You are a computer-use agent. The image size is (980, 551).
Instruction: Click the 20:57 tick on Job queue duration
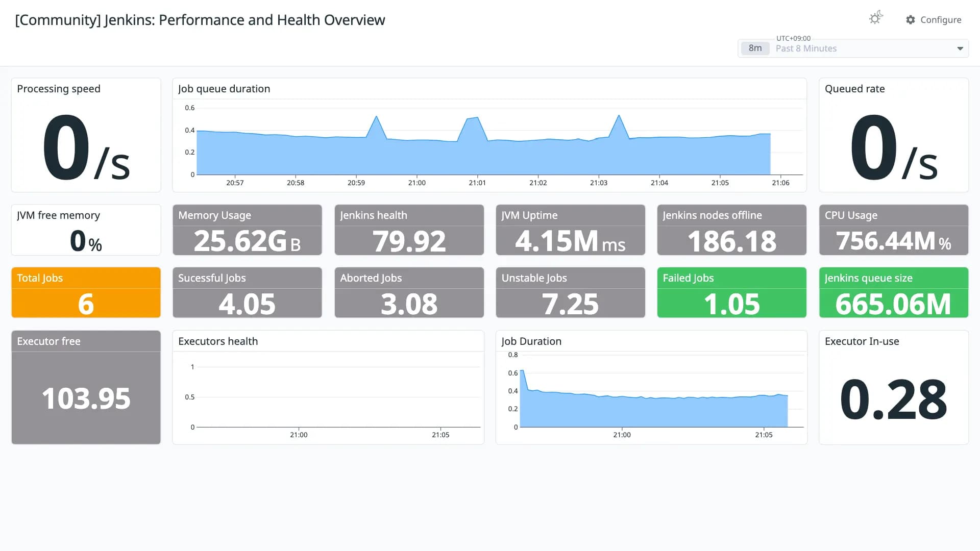[x=235, y=183]
